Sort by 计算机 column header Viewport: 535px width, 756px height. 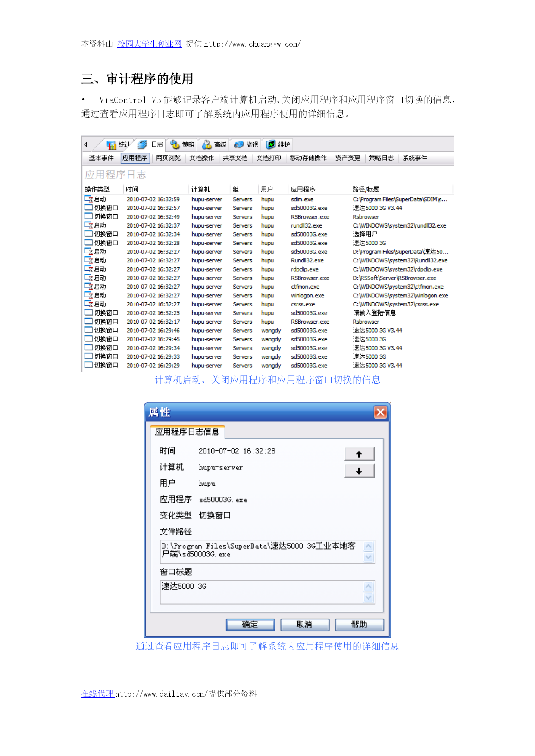tap(210, 189)
